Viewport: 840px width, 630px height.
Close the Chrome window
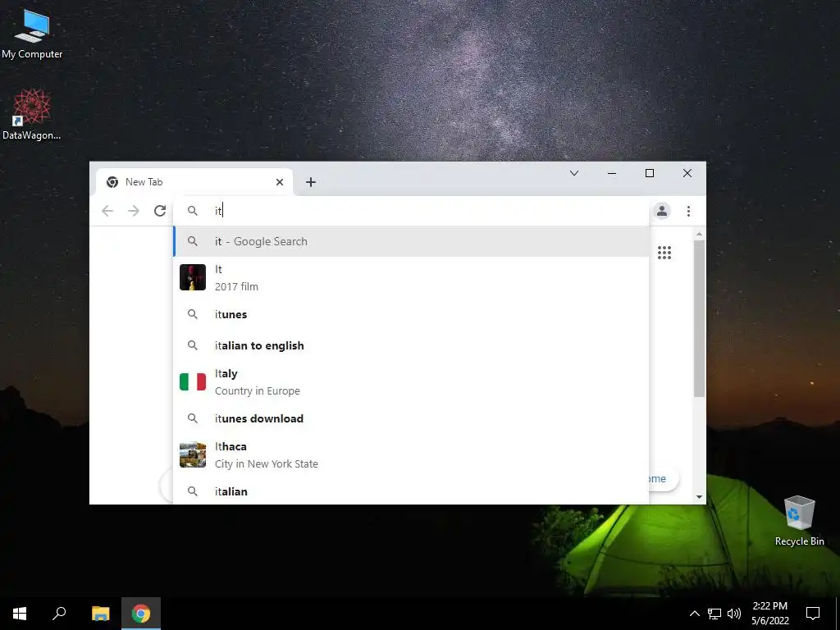(x=687, y=173)
